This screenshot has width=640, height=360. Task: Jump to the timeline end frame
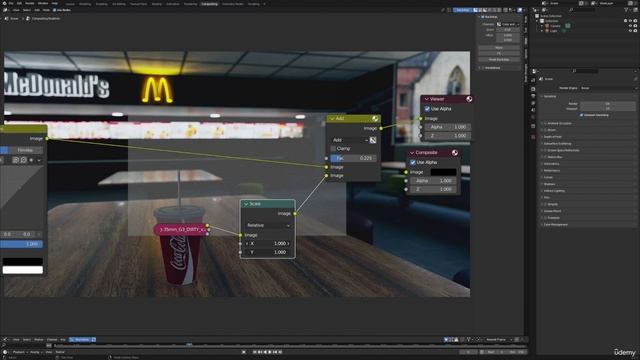tap(280, 352)
